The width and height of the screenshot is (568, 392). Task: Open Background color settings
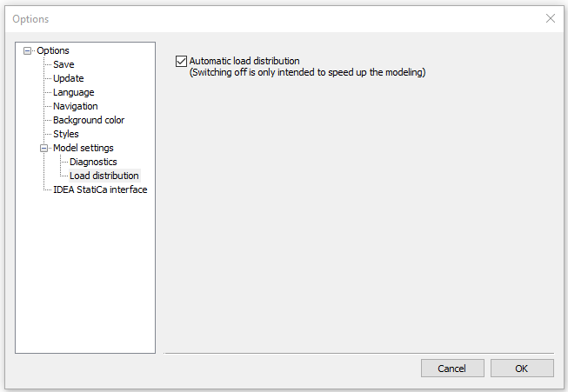89,120
